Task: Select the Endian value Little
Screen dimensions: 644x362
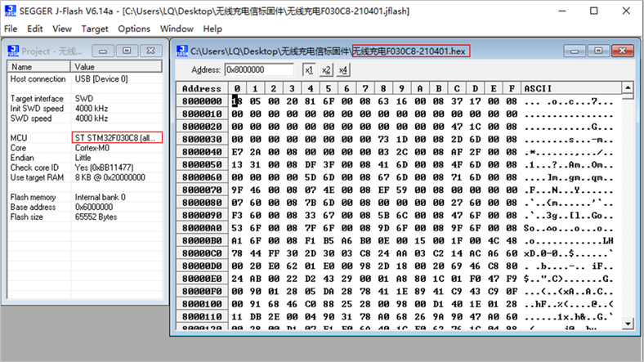Action: 83,158
